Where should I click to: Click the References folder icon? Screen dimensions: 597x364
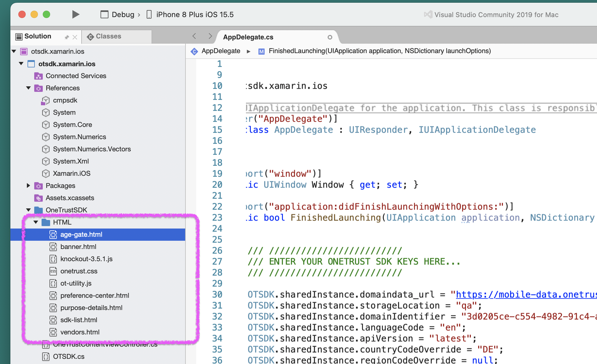pyautogui.click(x=38, y=88)
